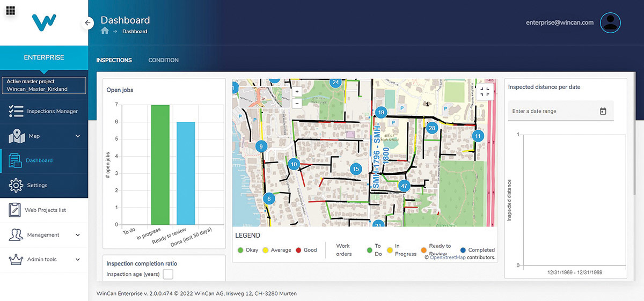644x301 pixels.
Task: Click the yellow Average legend swatch
Action: (x=266, y=250)
